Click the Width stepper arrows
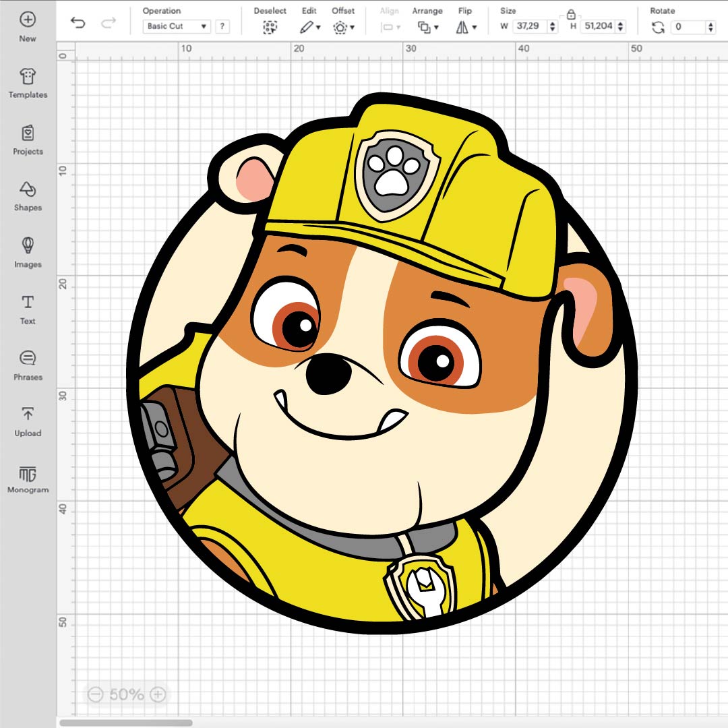This screenshot has width=728, height=728. (x=553, y=26)
